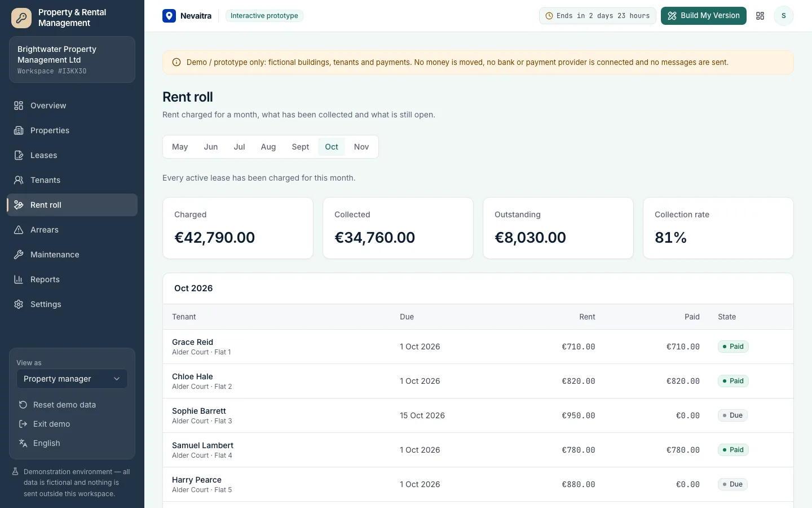Click the Arrears warning triangle icon
The width and height of the screenshot is (812, 508).
(19, 230)
